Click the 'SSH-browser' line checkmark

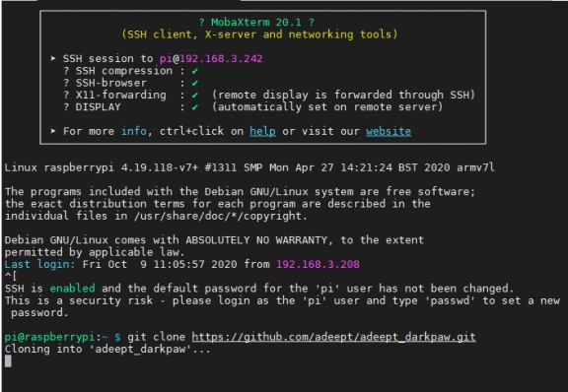tap(195, 84)
